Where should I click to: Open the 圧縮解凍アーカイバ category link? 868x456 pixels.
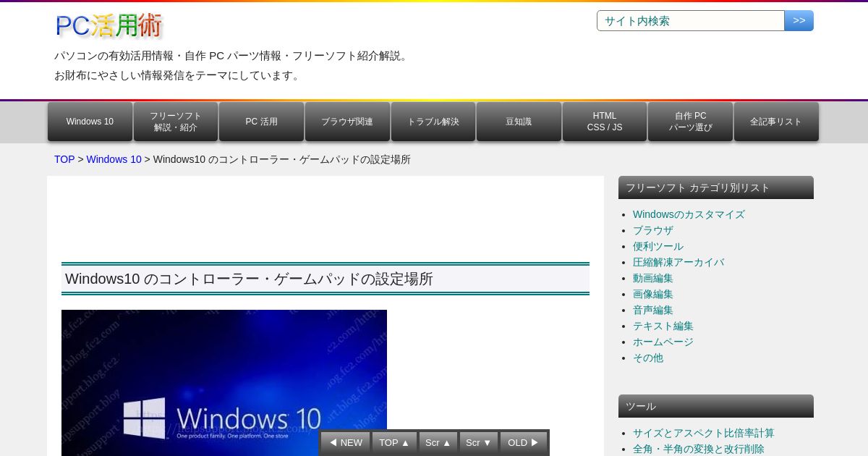click(x=678, y=262)
